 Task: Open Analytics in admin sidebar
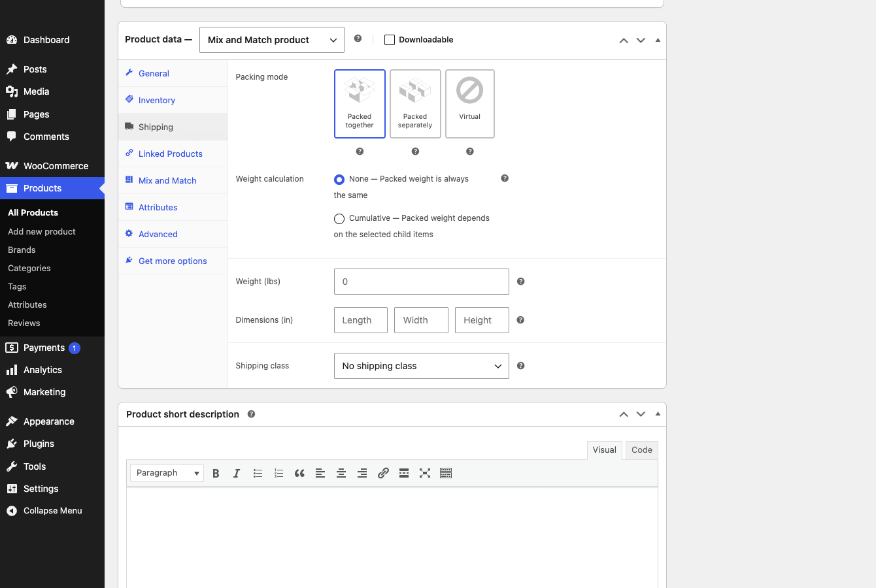point(52,370)
